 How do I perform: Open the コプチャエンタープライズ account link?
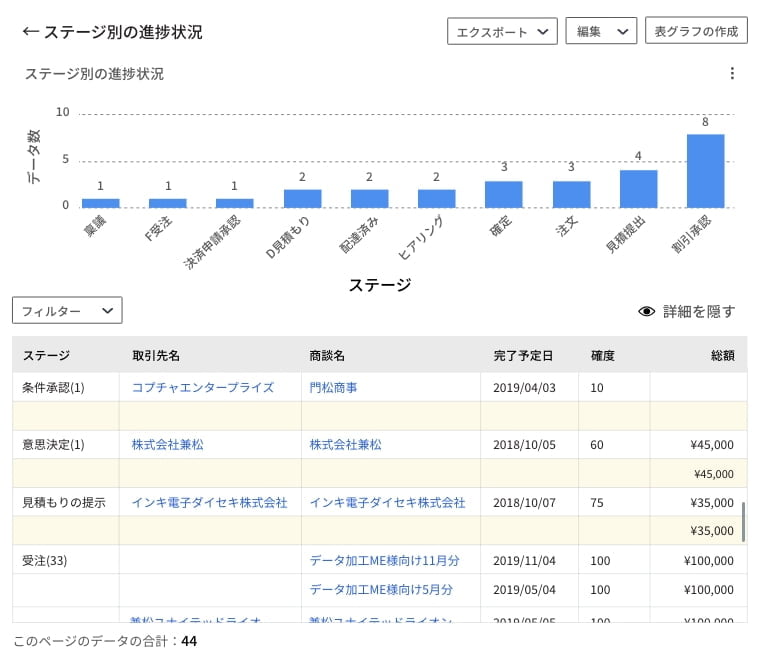[203, 387]
